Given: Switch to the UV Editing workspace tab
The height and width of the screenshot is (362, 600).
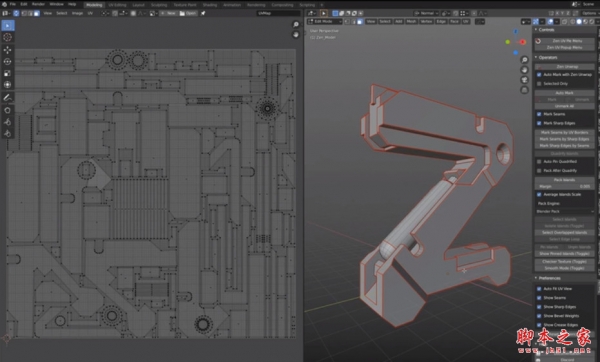Looking at the screenshot, I should [117, 5].
